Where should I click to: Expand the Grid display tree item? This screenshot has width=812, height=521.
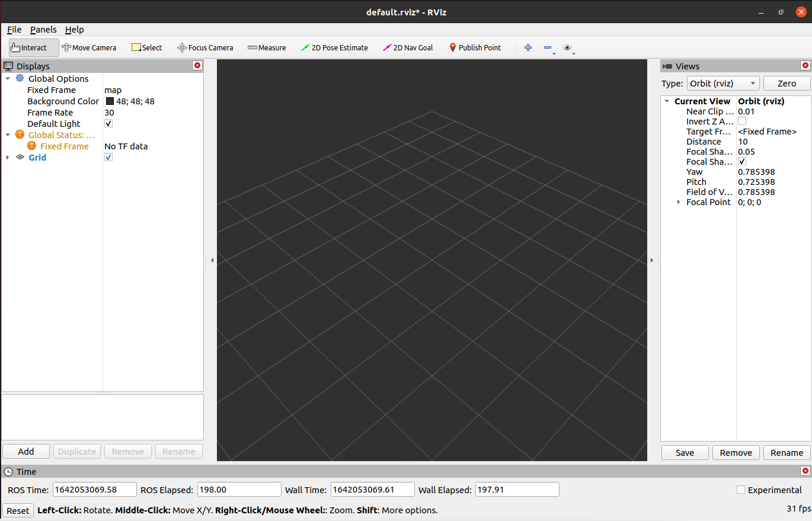pyautogui.click(x=8, y=158)
